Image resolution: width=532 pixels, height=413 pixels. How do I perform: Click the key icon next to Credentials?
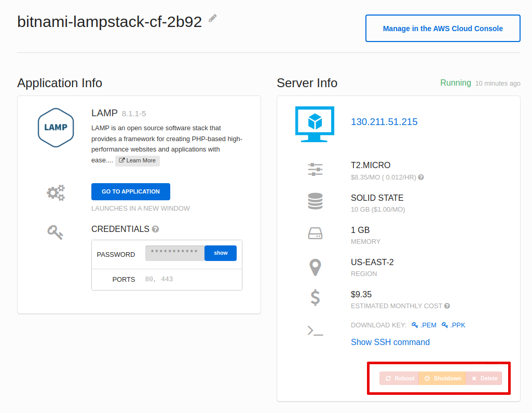click(x=55, y=232)
